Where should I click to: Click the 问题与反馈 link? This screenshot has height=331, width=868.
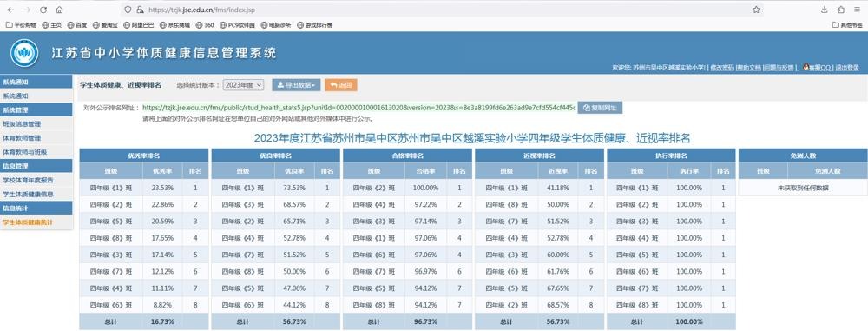(779, 68)
